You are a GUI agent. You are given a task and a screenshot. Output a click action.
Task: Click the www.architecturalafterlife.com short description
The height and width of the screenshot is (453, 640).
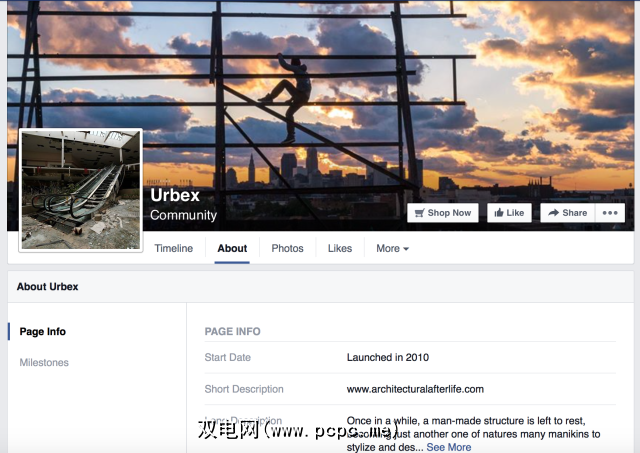(415, 389)
